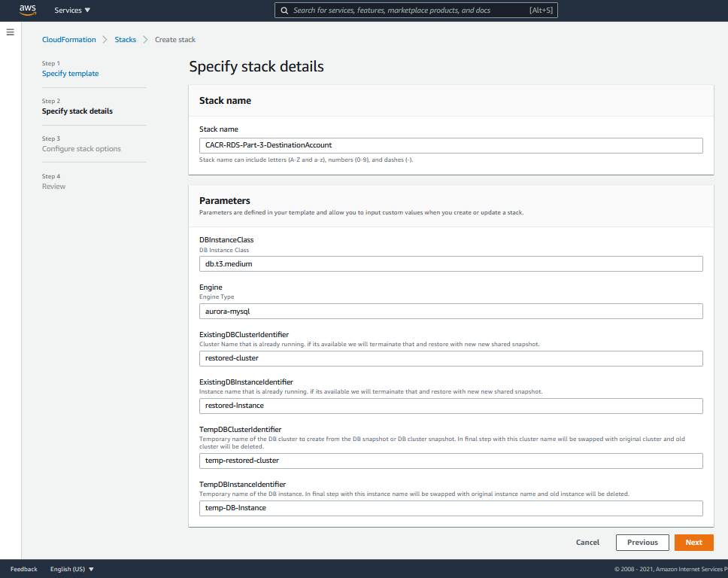
Task: Cancel the stack creation
Action: point(587,542)
